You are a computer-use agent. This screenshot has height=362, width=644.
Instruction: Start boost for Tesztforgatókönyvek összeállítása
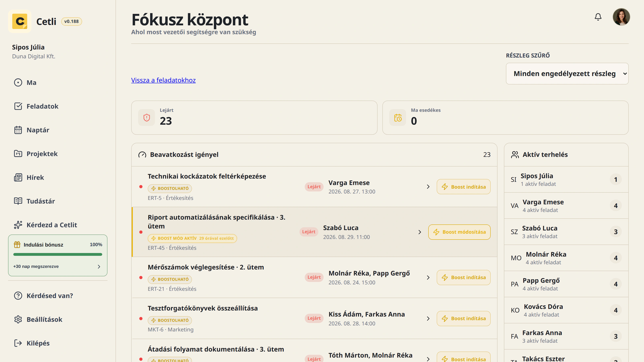tap(463, 319)
